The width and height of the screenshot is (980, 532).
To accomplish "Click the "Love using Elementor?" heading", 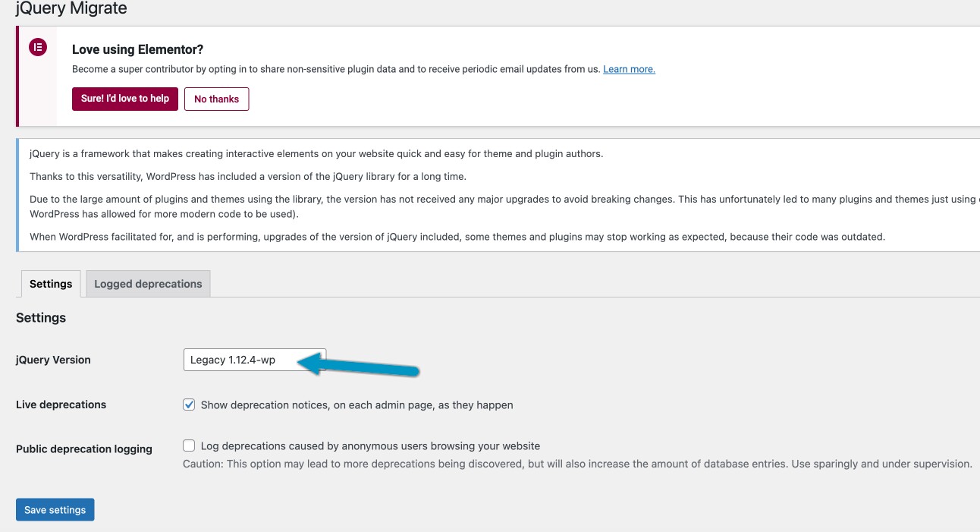I will point(137,49).
